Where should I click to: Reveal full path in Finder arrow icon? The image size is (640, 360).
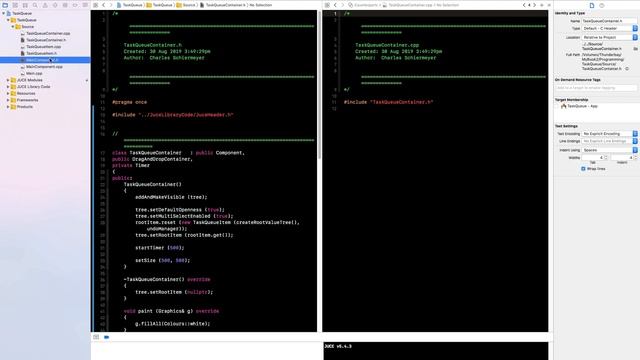pos(627,69)
